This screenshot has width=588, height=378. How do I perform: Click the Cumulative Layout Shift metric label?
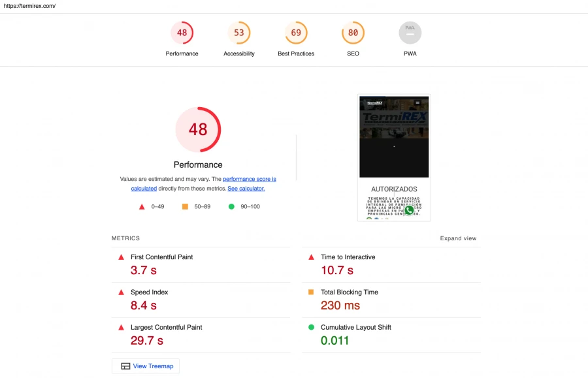pyautogui.click(x=356, y=328)
